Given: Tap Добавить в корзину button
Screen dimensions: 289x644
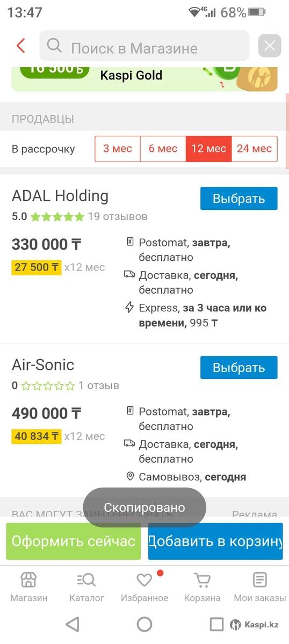Looking at the screenshot, I should click(x=215, y=541).
